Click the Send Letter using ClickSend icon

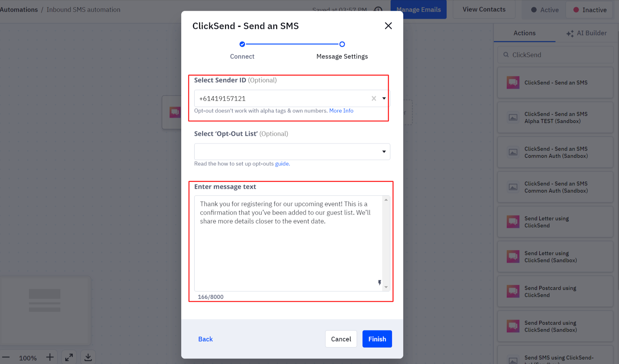pyautogui.click(x=513, y=222)
